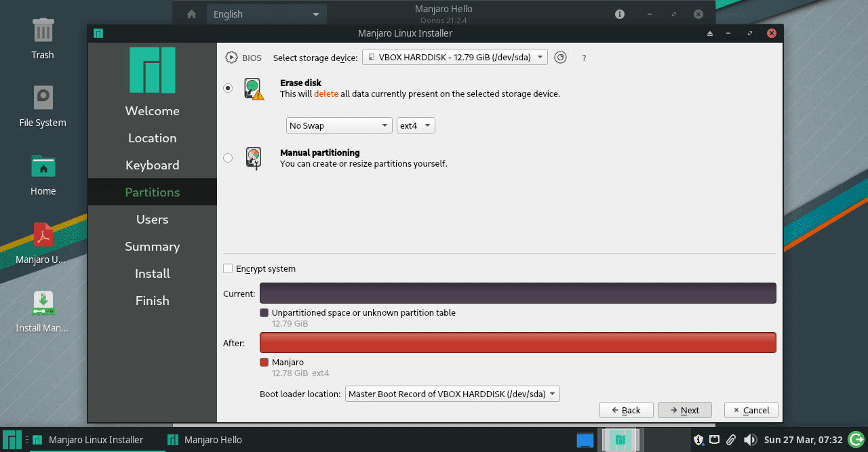Open the storage device dropdown
Image resolution: width=868 pixels, height=452 pixels.
[455, 58]
